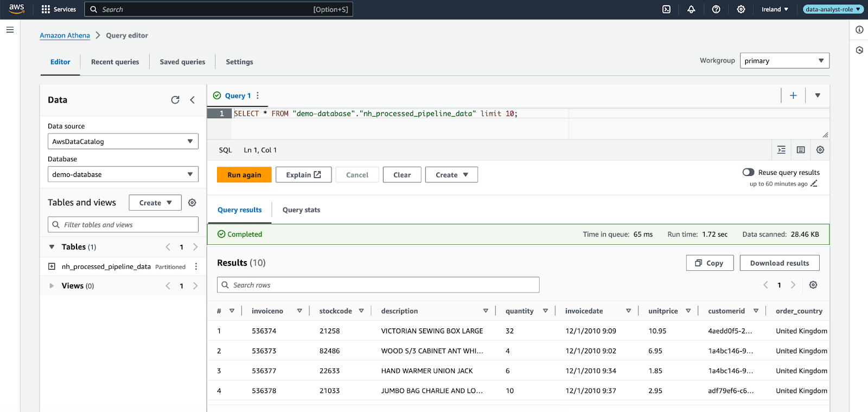Open the Services grid menu
The height and width of the screenshot is (412, 868).
pos(59,9)
